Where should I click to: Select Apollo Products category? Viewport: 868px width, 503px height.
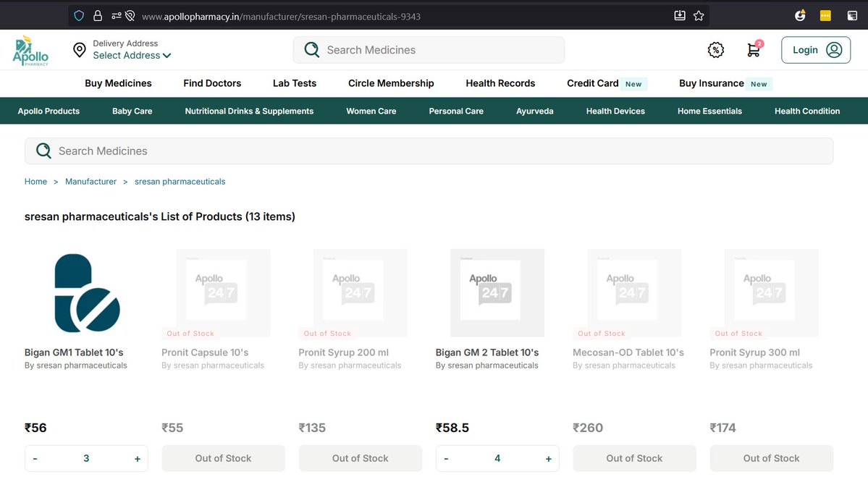coord(49,111)
